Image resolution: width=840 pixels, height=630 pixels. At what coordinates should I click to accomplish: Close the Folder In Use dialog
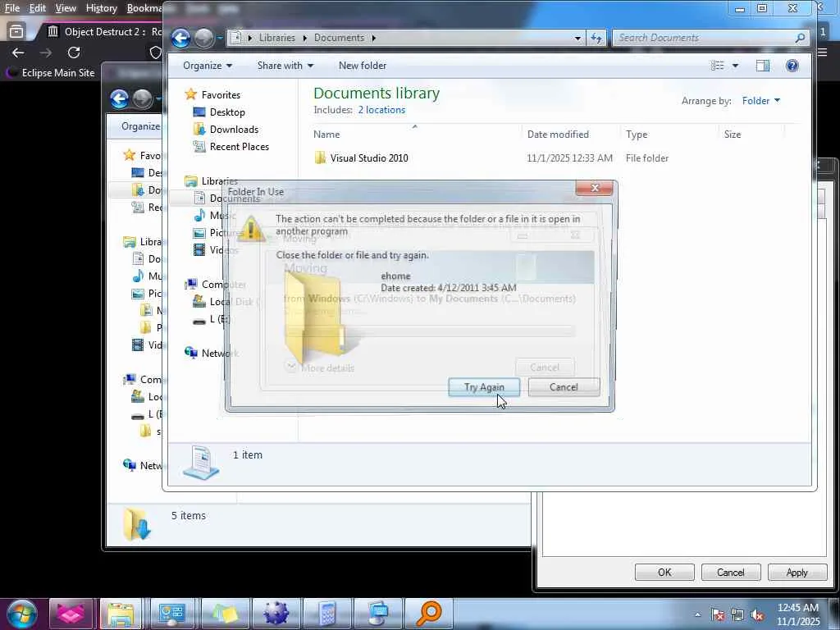pyautogui.click(x=594, y=188)
